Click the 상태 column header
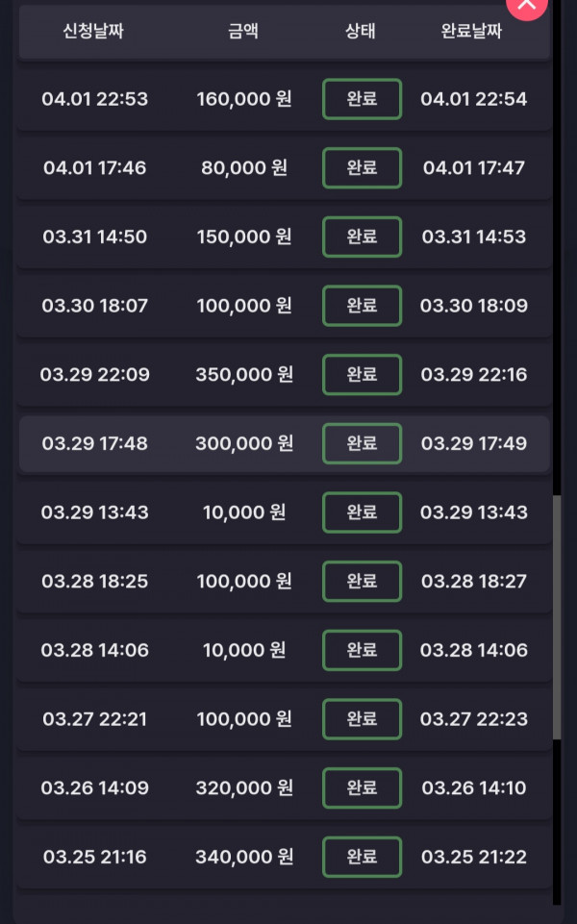This screenshot has width=577, height=924. [361, 31]
